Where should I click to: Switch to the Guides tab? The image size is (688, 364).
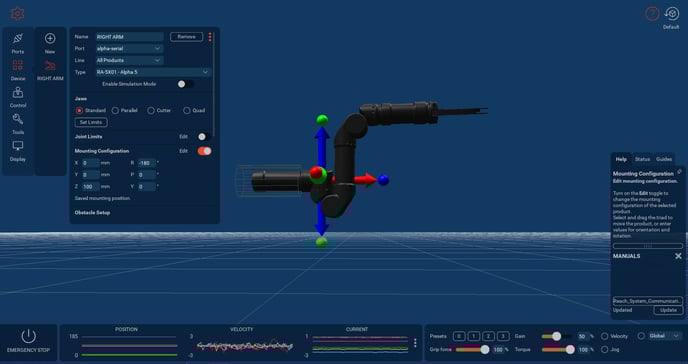coord(663,159)
